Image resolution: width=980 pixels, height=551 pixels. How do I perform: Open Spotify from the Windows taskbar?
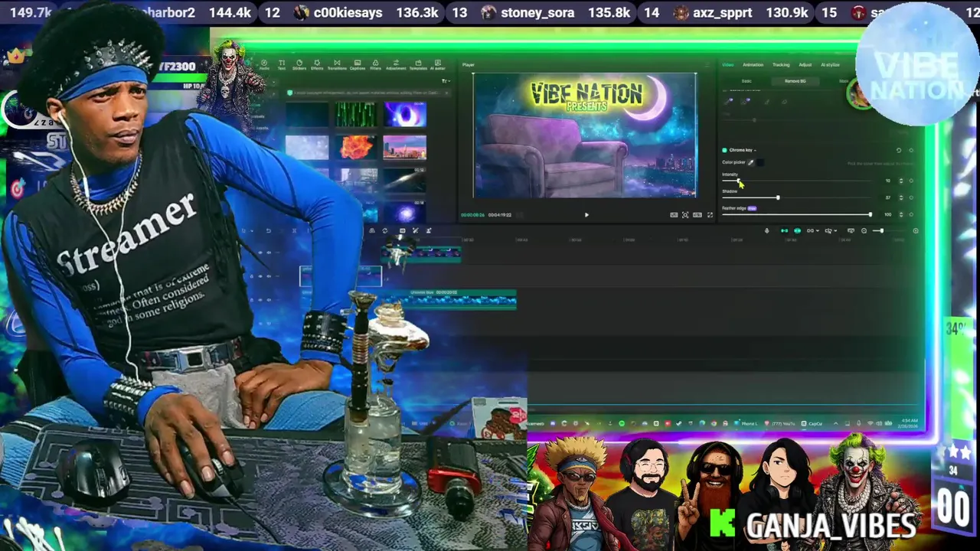[622, 423]
